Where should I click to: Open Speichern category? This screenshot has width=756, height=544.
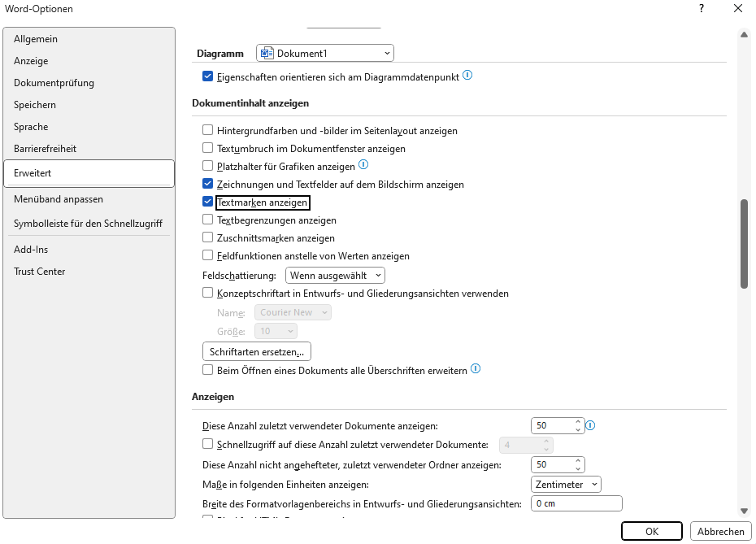pyautogui.click(x=89, y=105)
